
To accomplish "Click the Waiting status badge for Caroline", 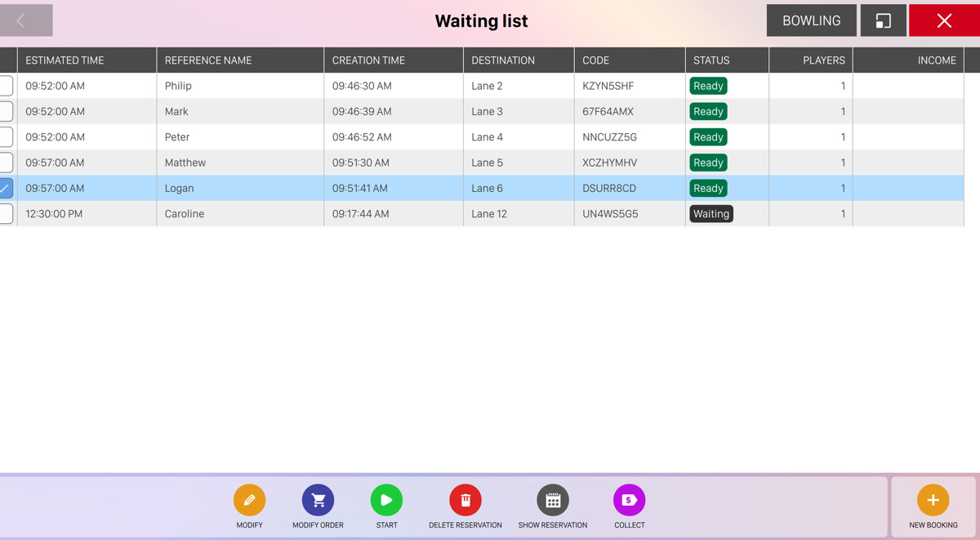I will click(711, 214).
